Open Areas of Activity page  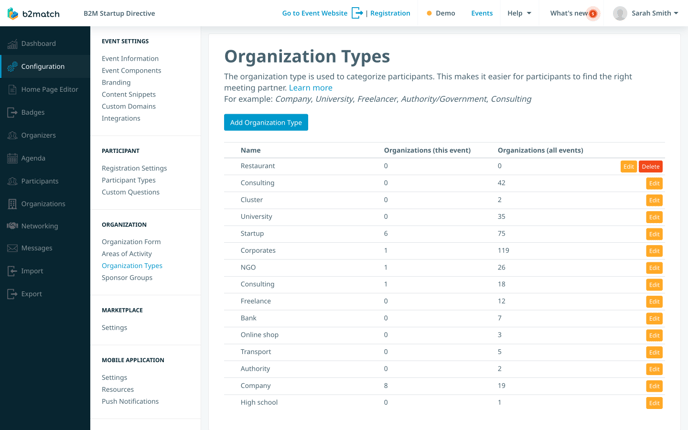point(127,254)
